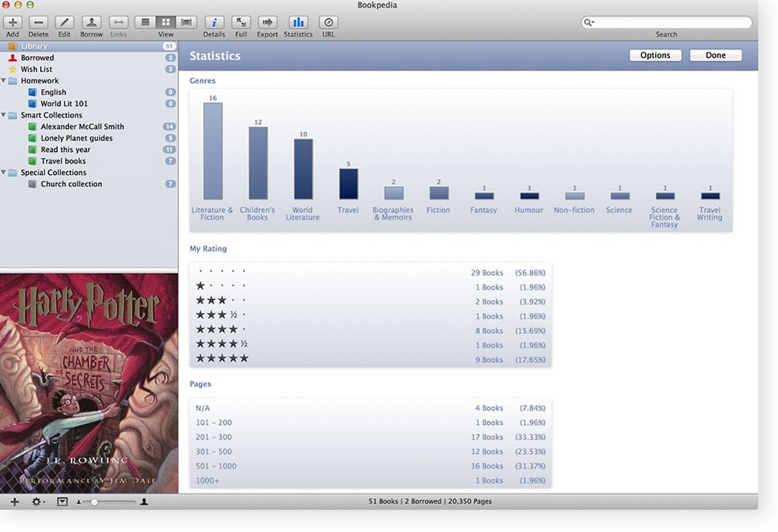Screen dimensions: 778x532
Task: Toggle the Statistics chart view
Action: click(x=298, y=22)
